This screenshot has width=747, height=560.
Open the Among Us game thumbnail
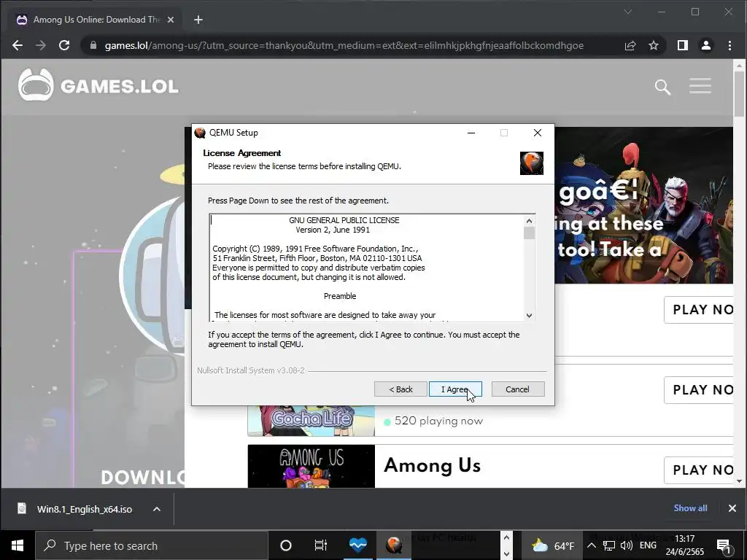311,466
